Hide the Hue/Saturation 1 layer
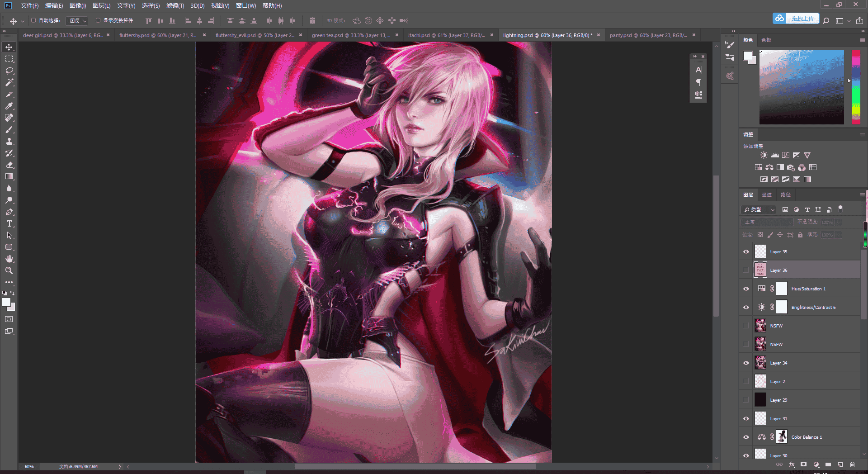This screenshot has height=474, width=868. tap(746, 289)
